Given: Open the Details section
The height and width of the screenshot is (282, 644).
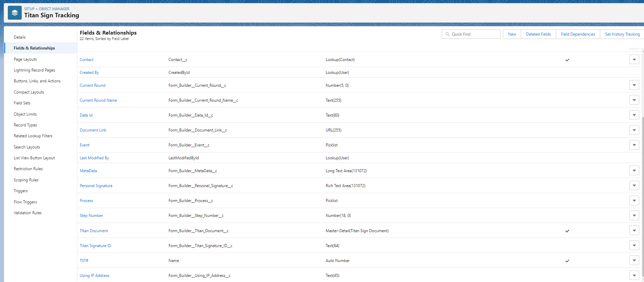Looking at the screenshot, I should 20,37.
